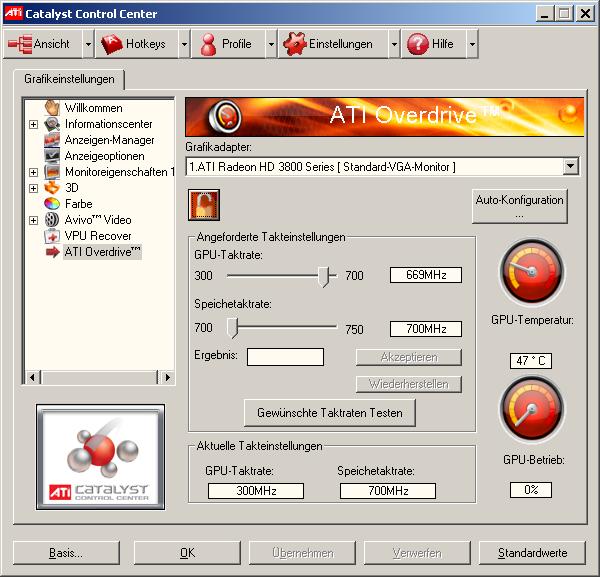Click the Hilfe question mark icon
600x577 pixels.
click(417, 44)
